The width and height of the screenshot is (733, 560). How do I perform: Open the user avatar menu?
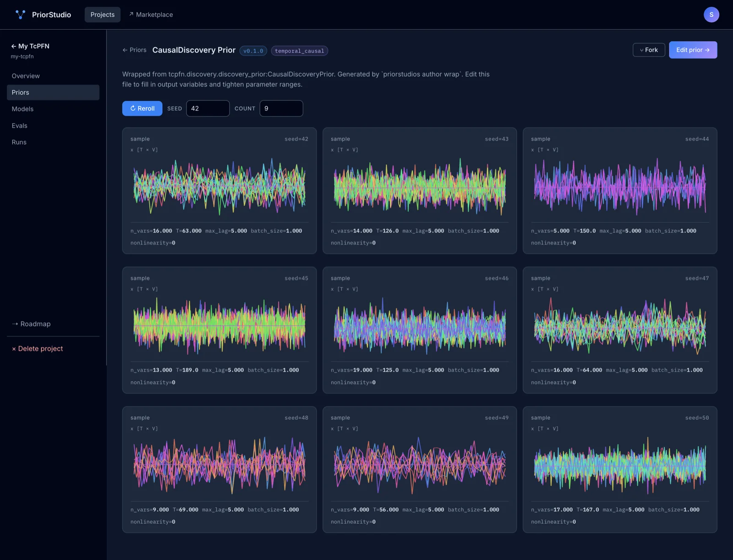(x=711, y=15)
